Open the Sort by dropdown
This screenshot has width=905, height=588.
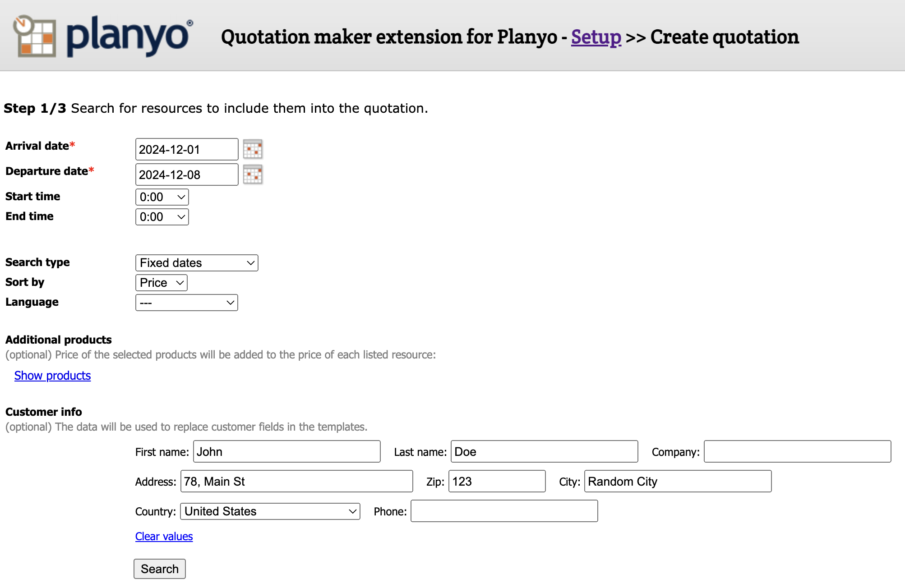tap(161, 283)
